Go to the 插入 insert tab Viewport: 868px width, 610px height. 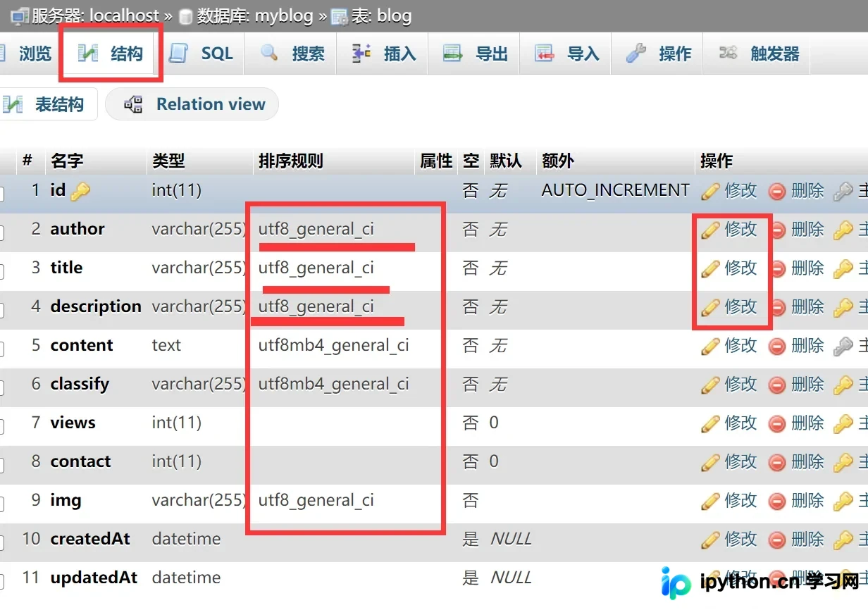383,54
